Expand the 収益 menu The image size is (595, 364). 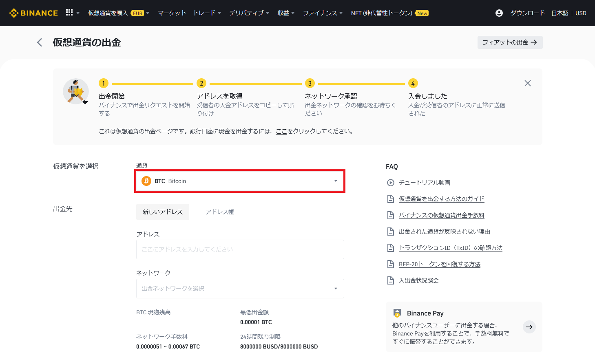coord(286,13)
